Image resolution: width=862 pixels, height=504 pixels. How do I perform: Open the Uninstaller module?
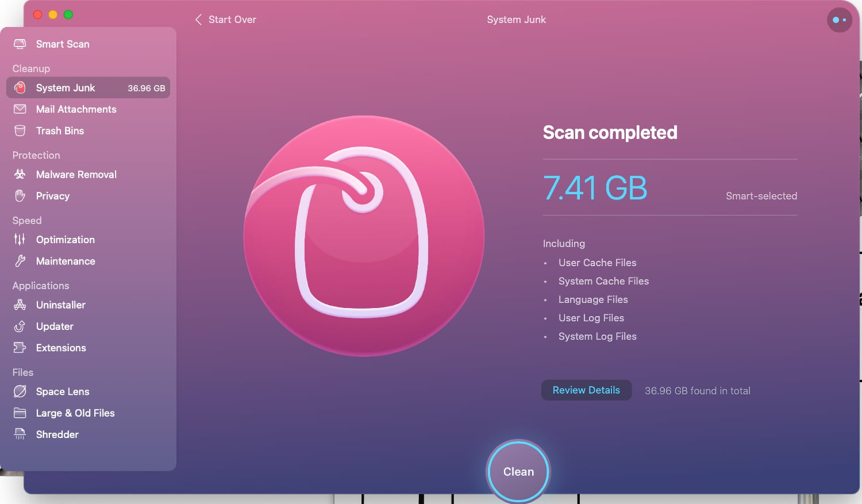[x=88, y=305]
